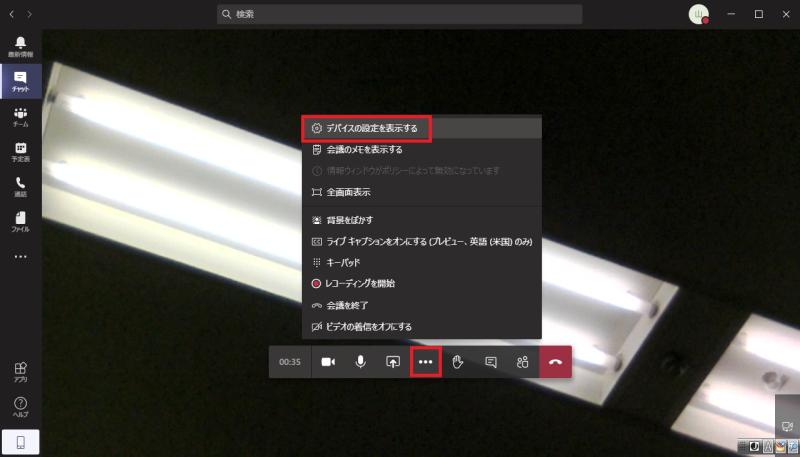Viewport: 800px width, 457px height.
Task: Turn the camera off in call bar
Action: click(328, 362)
